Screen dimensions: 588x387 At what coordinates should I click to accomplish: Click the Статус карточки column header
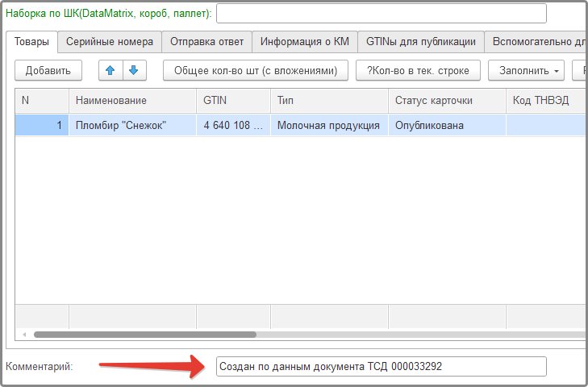[x=448, y=101]
